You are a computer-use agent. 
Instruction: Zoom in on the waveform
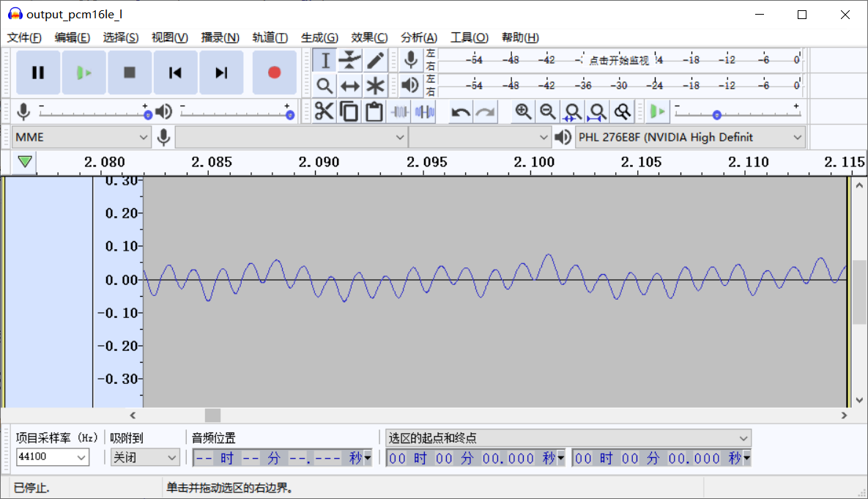click(523, 112)
